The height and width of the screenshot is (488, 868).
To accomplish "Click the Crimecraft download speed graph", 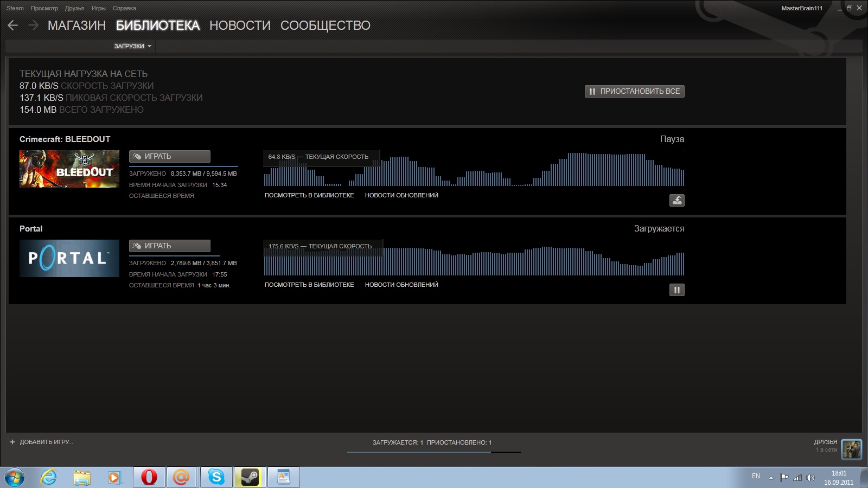I will click(x=474, y=168).
